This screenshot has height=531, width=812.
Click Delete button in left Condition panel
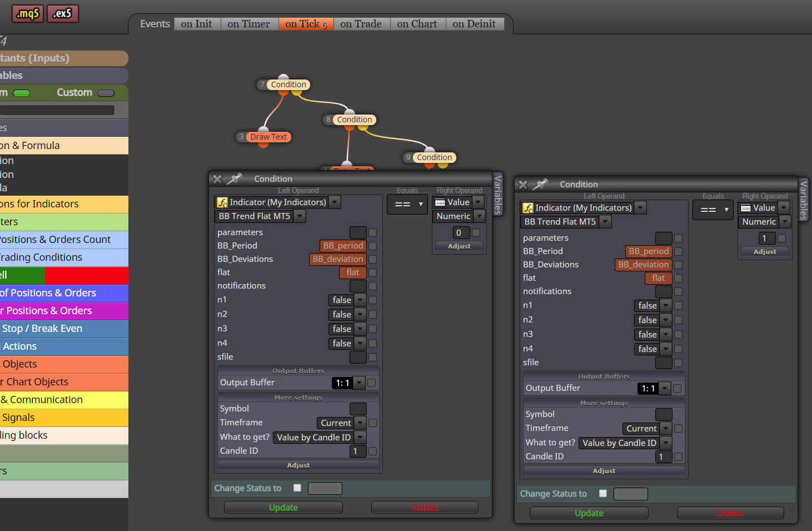coord(425,508)
